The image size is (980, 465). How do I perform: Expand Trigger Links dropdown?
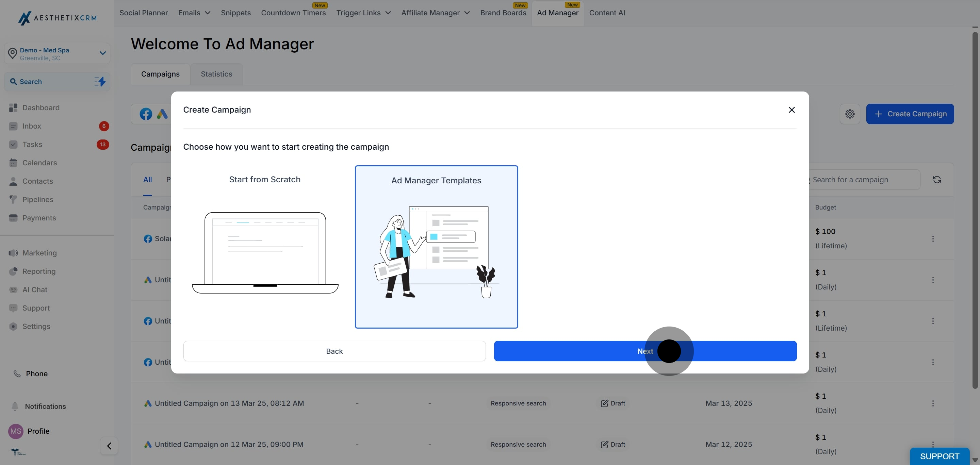(363, 13)
